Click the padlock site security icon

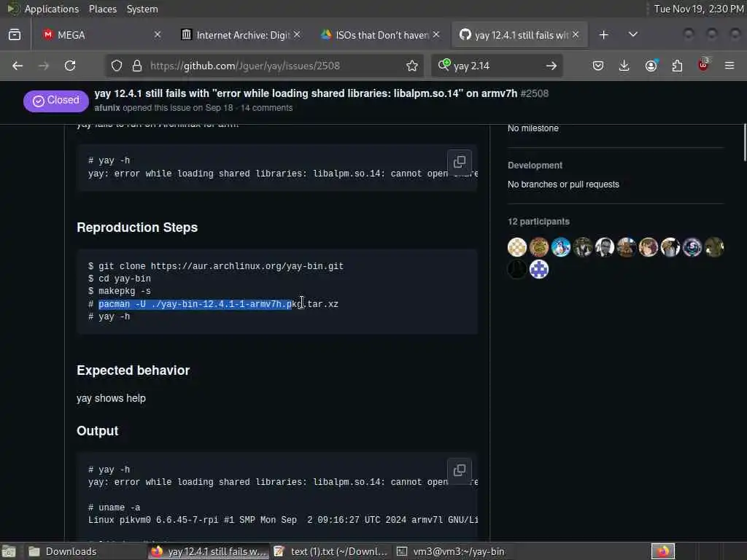tap(137, 66)
